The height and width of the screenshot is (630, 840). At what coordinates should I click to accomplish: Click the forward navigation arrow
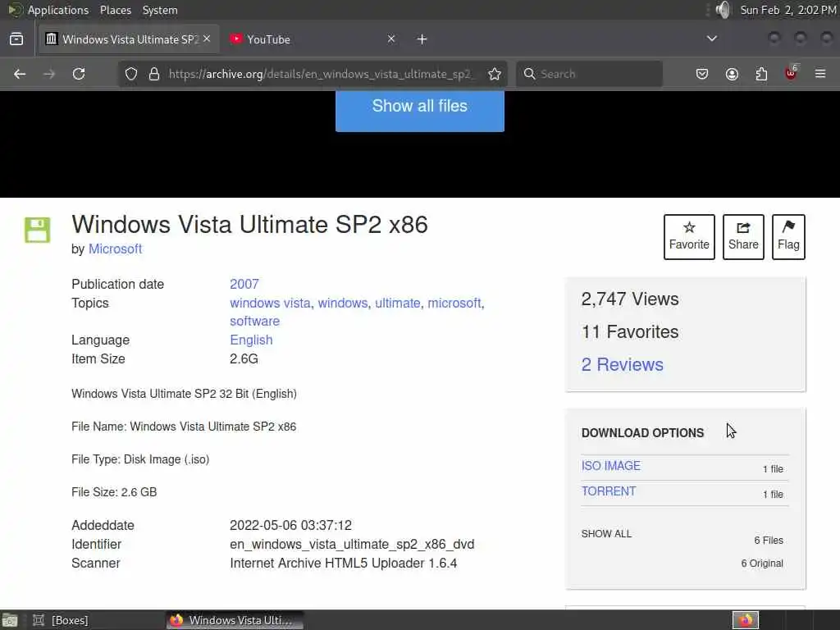[x=49, y=74]
